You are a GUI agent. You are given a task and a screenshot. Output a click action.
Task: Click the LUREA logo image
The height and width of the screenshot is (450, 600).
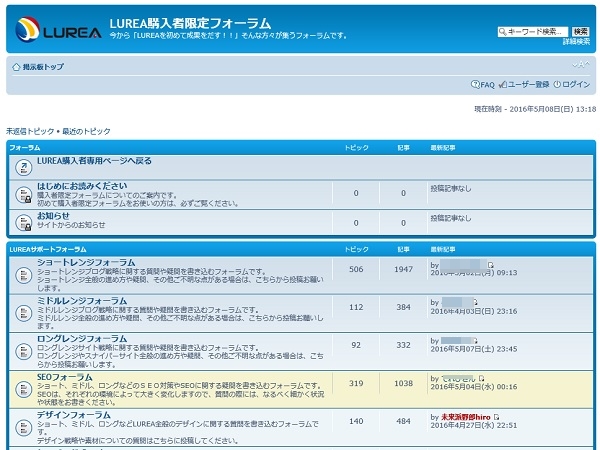[58, 29]
